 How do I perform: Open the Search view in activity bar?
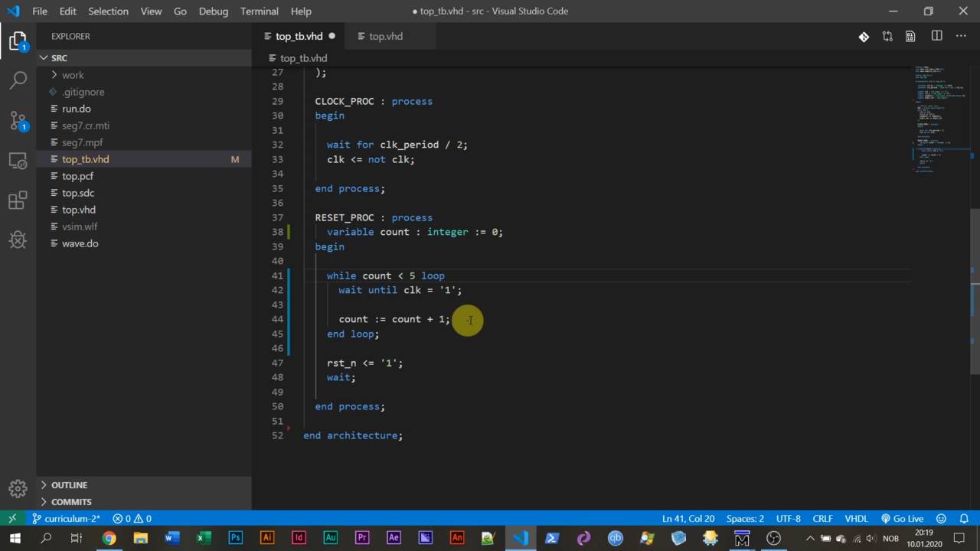coord(18,80)
